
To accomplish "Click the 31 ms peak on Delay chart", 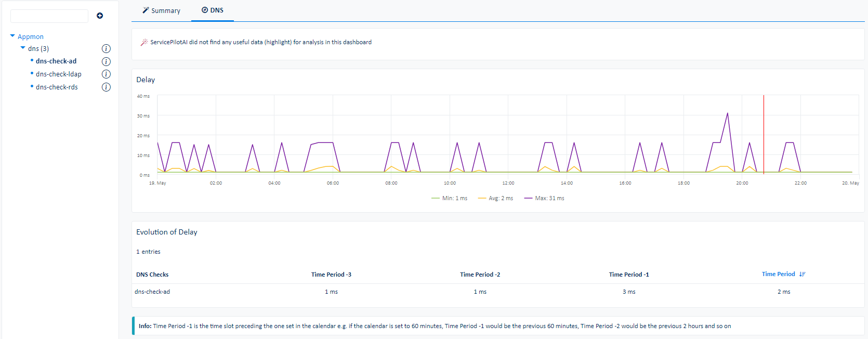I will coord(727,113).
